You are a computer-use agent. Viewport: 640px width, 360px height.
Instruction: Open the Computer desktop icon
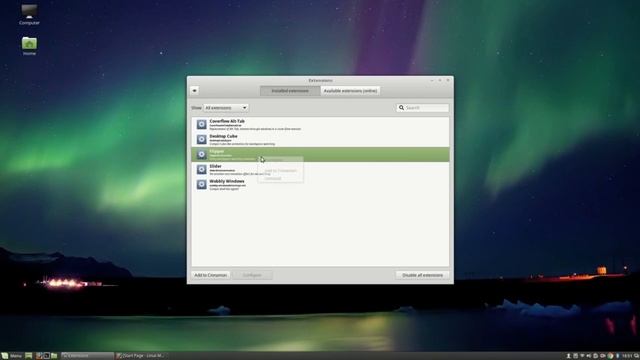coord(29,15)
